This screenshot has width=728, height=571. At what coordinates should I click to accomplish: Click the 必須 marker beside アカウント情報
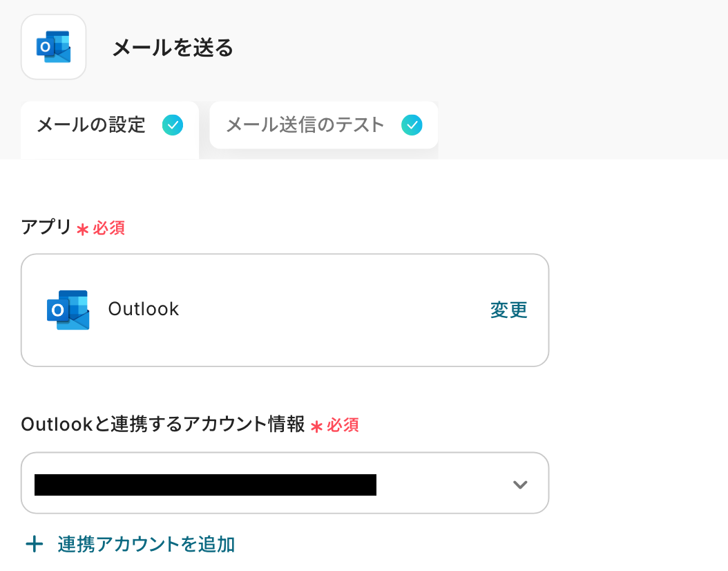click(343, 425)
